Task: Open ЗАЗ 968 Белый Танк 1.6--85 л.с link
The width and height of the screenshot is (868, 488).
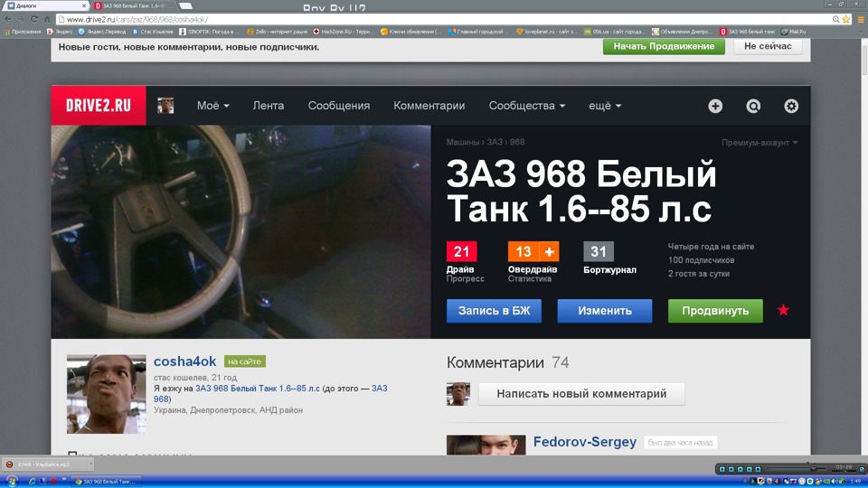Action: (258, 389)
